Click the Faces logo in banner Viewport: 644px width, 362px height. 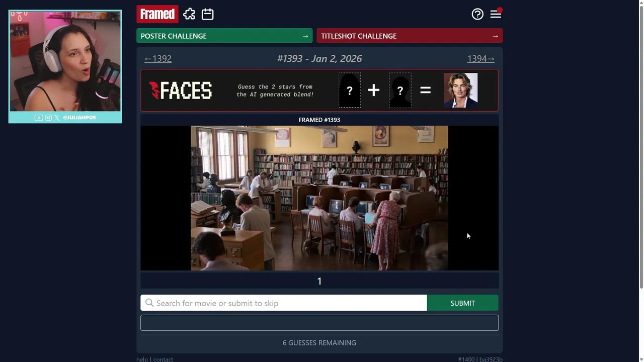181,90
